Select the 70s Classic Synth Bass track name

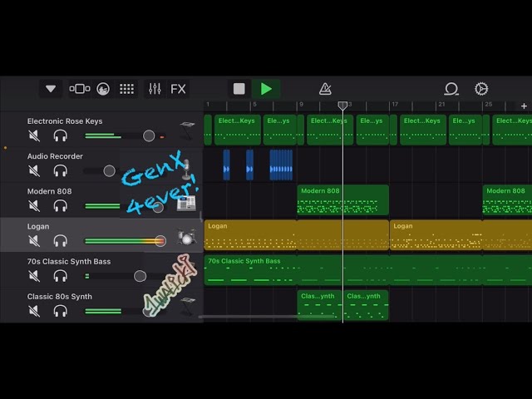click(69, 261)
